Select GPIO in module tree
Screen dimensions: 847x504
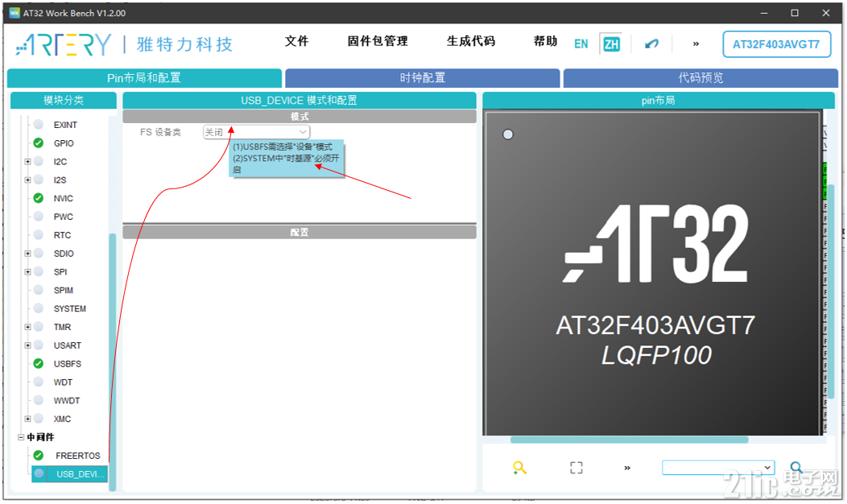tap(64, 143)
